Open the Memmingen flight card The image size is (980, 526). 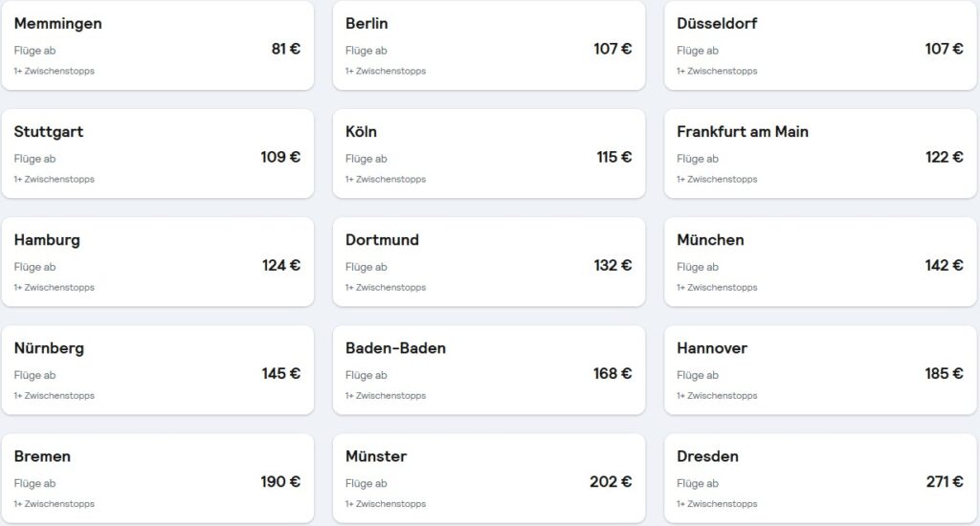(157, 46)
